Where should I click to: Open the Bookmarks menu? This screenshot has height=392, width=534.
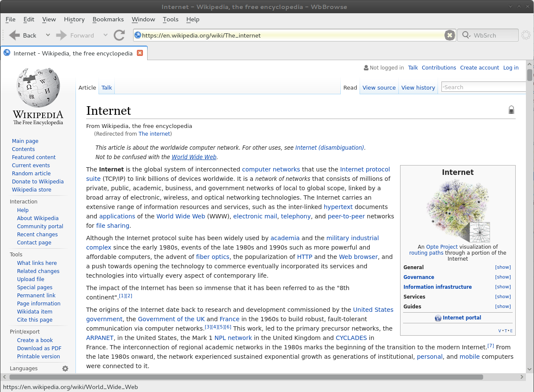pyautogui.click(x=108, y=19)
